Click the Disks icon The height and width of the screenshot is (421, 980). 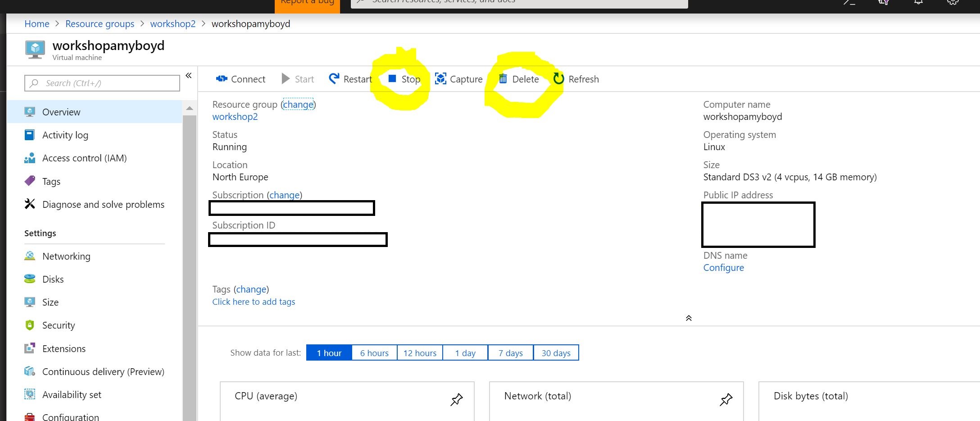point(30,279)
